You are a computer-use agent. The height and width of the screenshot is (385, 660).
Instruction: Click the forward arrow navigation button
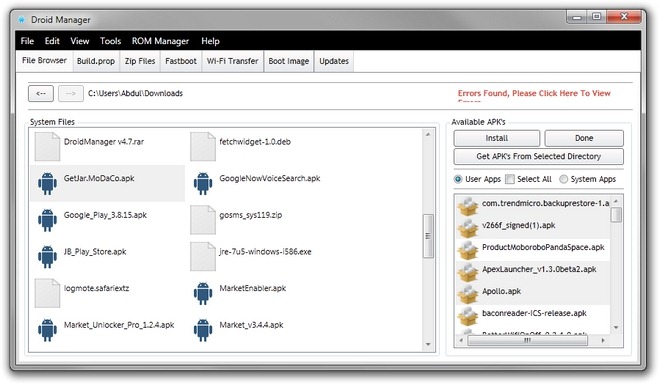coord(71,93)
